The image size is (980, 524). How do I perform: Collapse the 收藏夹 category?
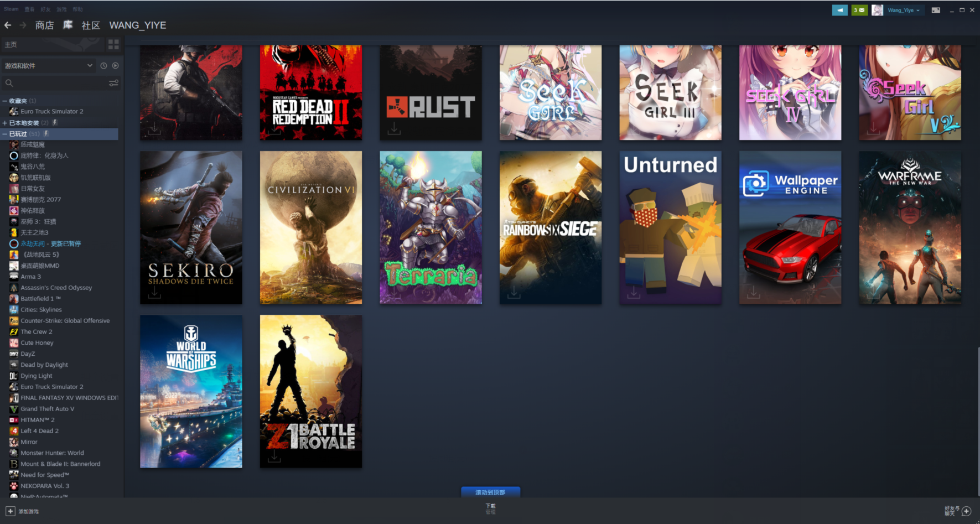pos(4,101)
